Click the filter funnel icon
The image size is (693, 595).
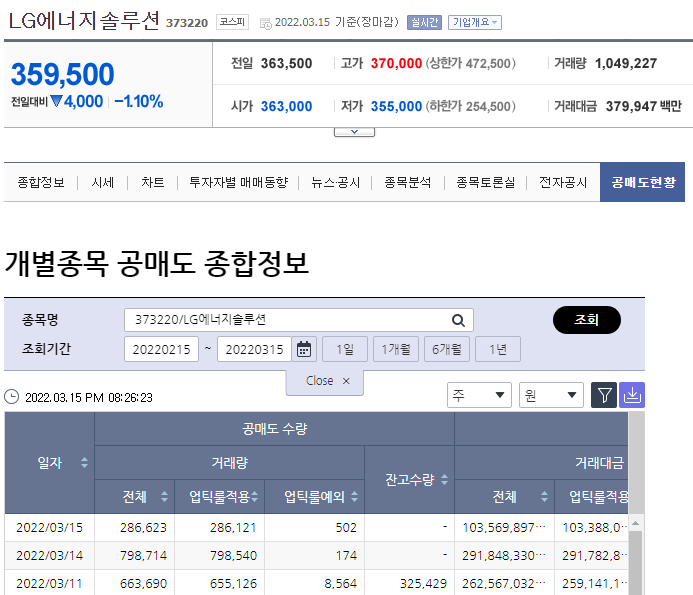click(604, 395)
